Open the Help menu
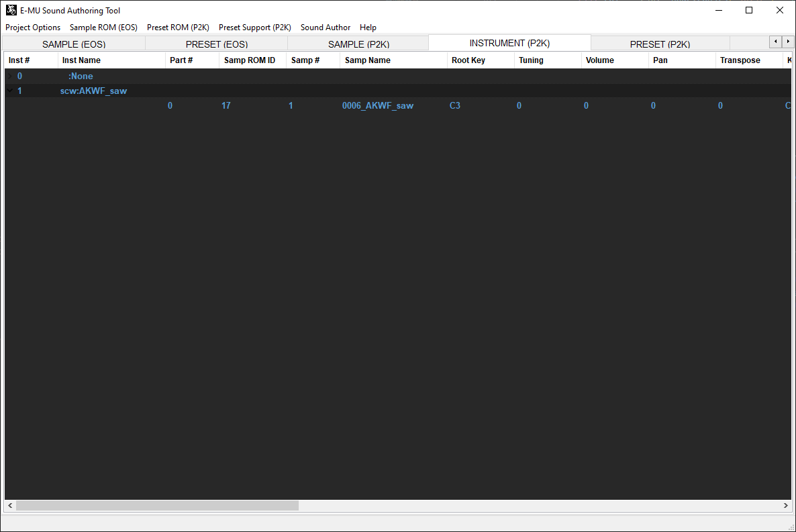 (x=368, y=28)
